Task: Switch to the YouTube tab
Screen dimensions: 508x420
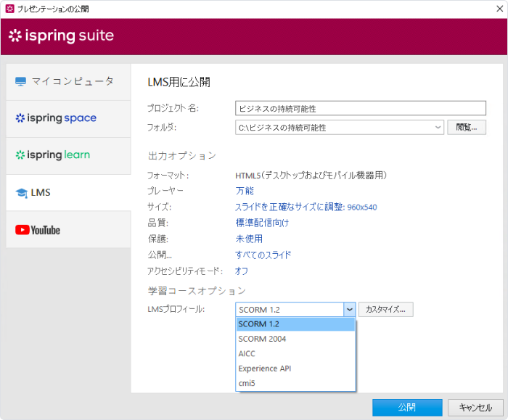Action: pyautogui.click(x=68, y=230)
